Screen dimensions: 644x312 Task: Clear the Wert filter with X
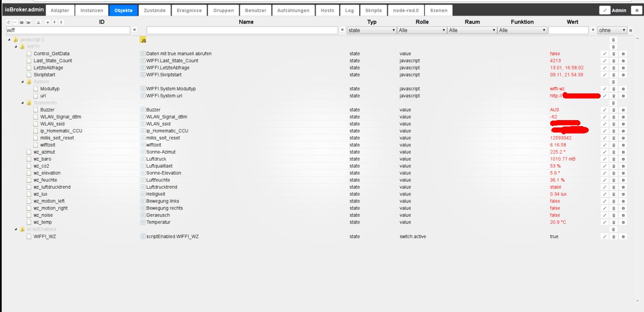click(x=593, y=30)
